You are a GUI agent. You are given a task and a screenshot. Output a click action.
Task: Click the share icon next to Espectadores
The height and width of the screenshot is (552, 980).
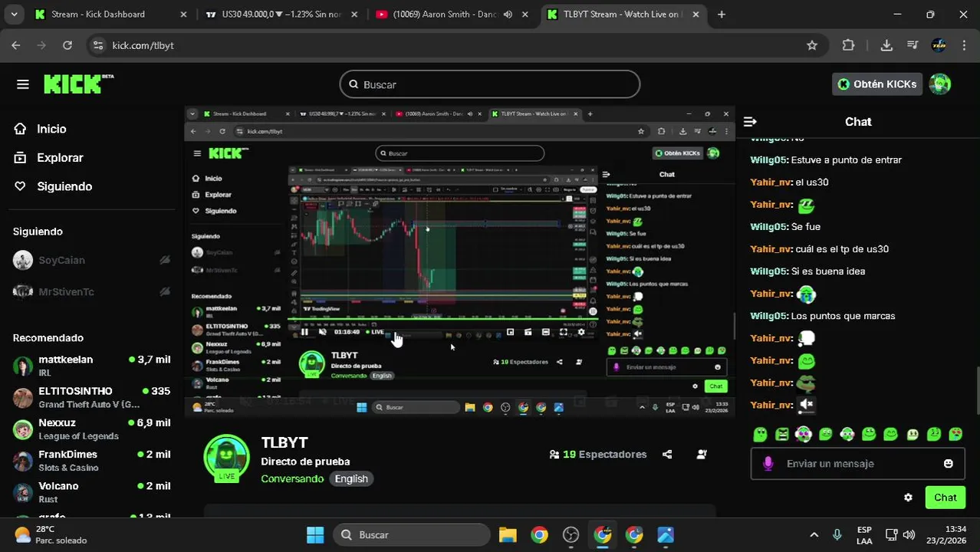pyautogui.click(x=667, y=454)
